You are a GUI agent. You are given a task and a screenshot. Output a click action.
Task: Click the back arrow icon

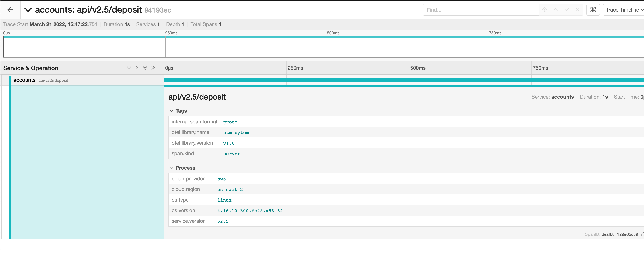coord(10,10)
